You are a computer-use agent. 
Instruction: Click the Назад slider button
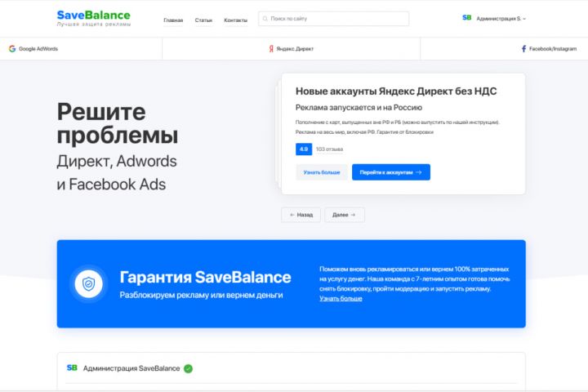pos(301,215)
